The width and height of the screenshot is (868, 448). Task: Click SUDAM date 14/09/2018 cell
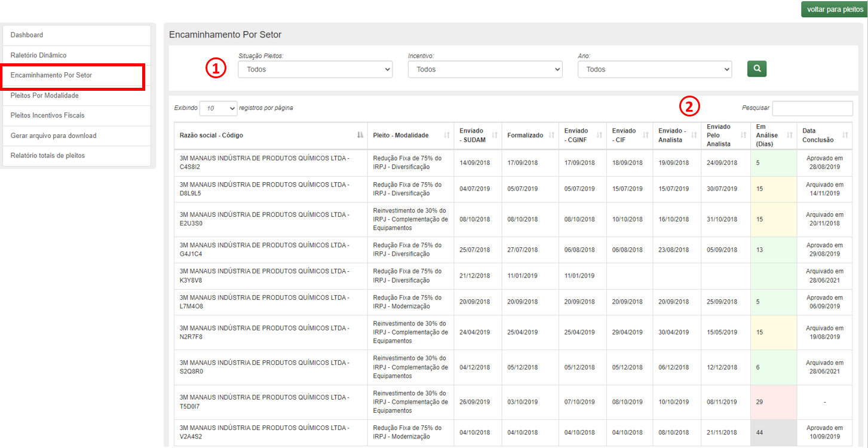tap(478, 162)
